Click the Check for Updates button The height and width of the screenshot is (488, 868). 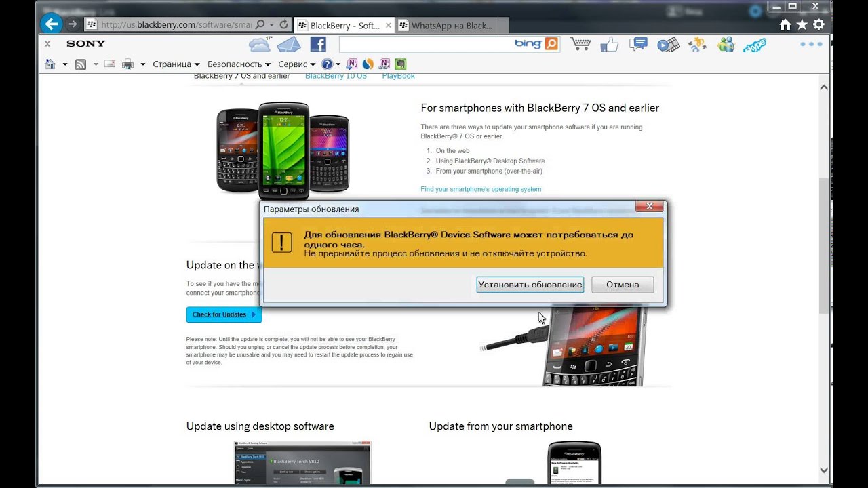pos(224,314)
